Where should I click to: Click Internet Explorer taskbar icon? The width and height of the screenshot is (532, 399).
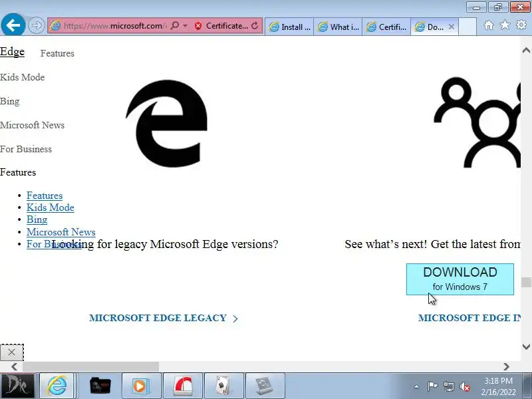pos(57,386)
